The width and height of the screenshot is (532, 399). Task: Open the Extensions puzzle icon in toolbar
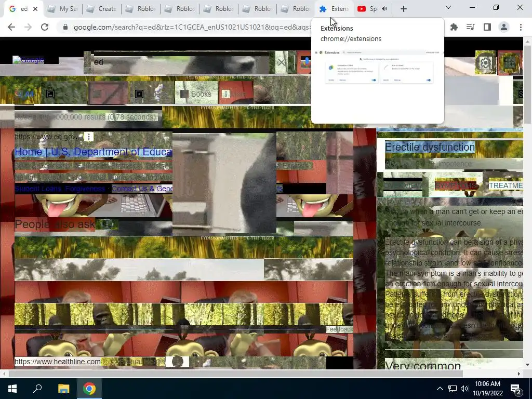pos(454,27)
